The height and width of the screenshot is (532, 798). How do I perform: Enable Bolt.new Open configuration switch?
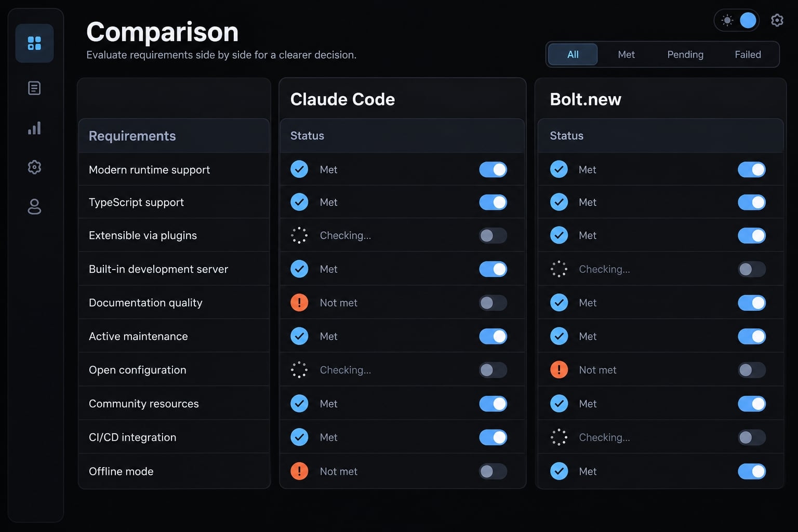point(752,370)
